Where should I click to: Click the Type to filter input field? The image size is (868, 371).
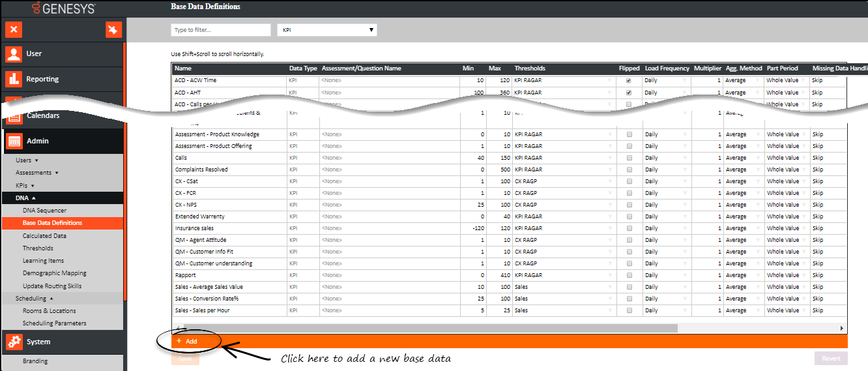pos(220,30)
